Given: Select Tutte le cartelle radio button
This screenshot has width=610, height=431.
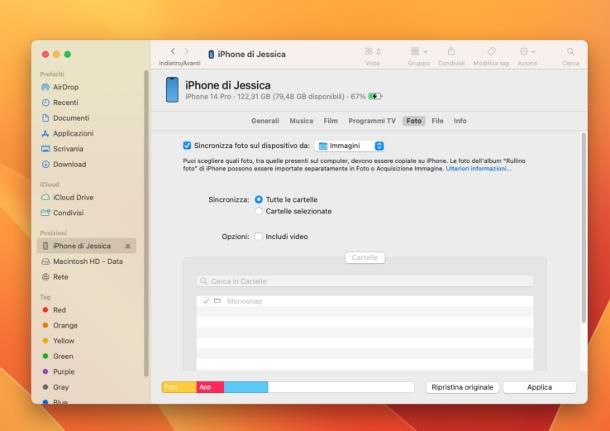Looking at the screenshot, I should point(258,200).
